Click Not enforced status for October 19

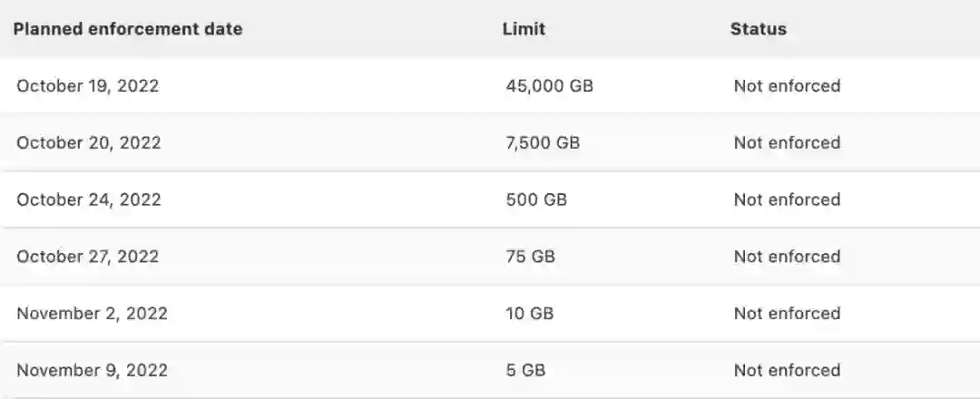pos(787,86)
